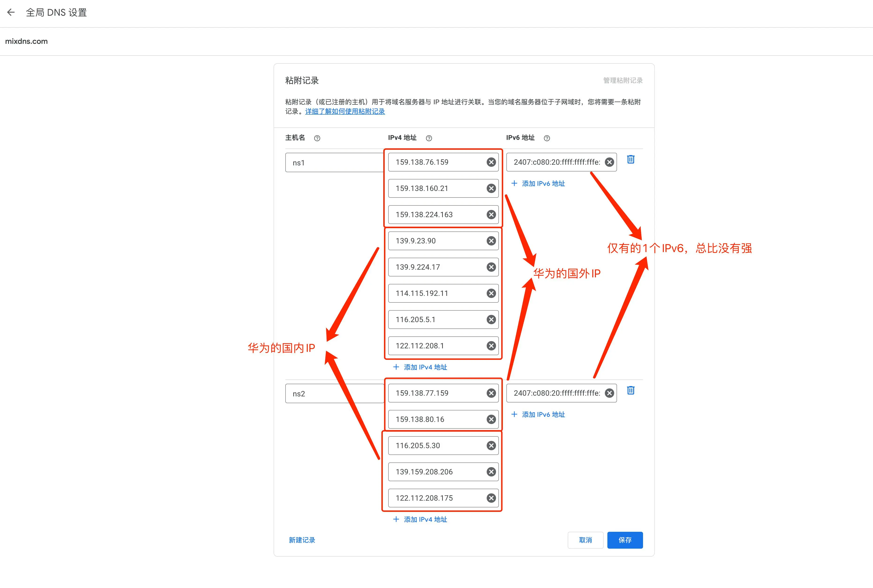Click 新建记录 to create a record
Screen dimensions: 873x588
[x=302, y=540]
